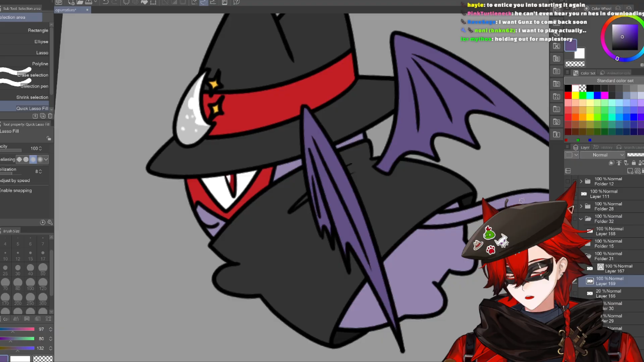Click the Undo arrow in the command bar

(x=105, y=2)
